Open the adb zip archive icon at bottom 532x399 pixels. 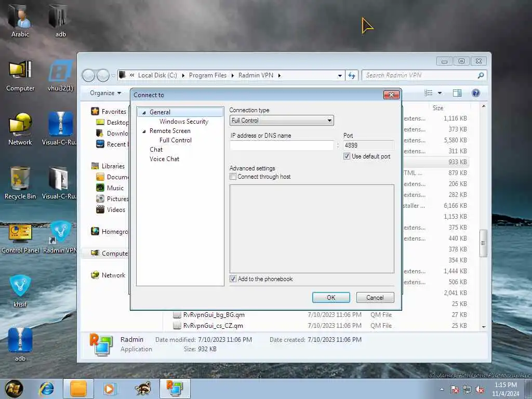pos(20,344)
